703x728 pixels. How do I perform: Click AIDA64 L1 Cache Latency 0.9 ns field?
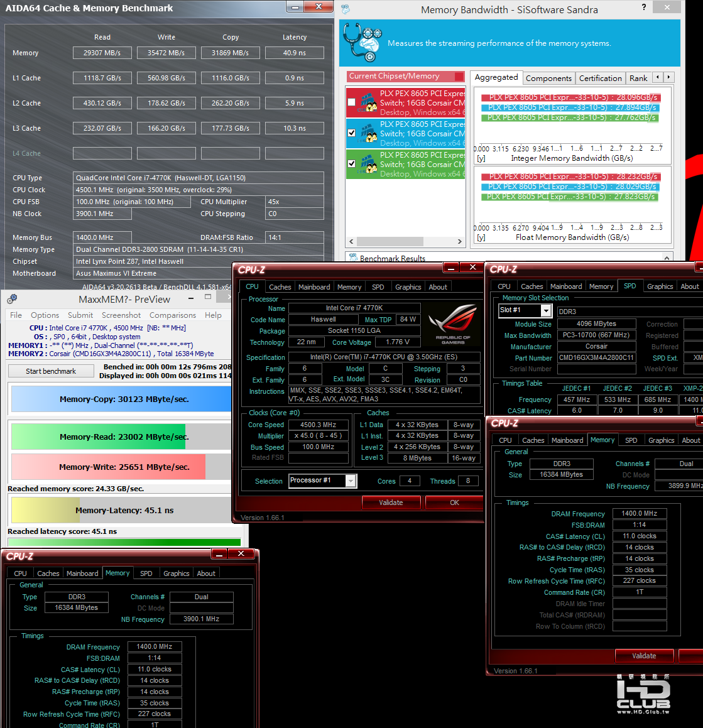(x=295, y=78)
